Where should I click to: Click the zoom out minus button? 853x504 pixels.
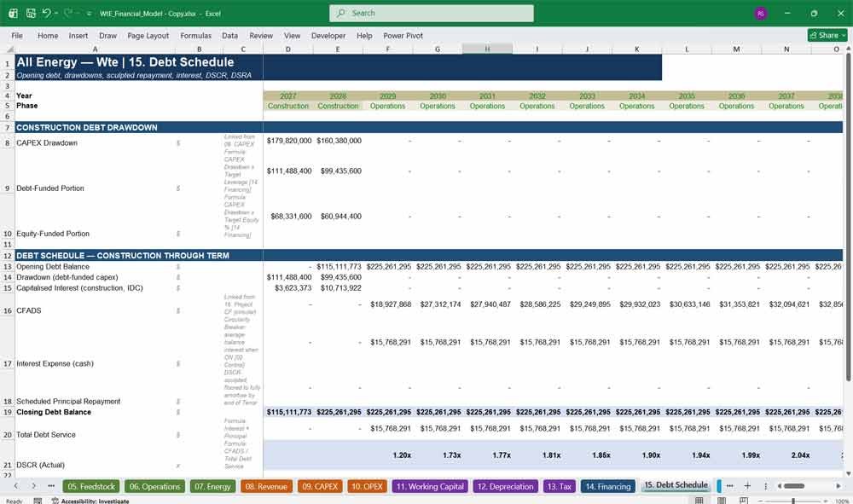click(x=761, y=501)
